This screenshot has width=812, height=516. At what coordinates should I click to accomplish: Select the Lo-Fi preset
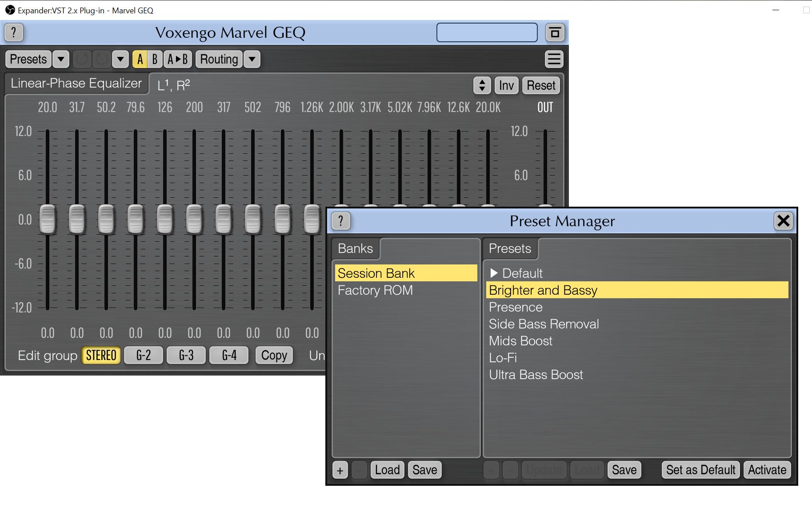tap(637, 358)
